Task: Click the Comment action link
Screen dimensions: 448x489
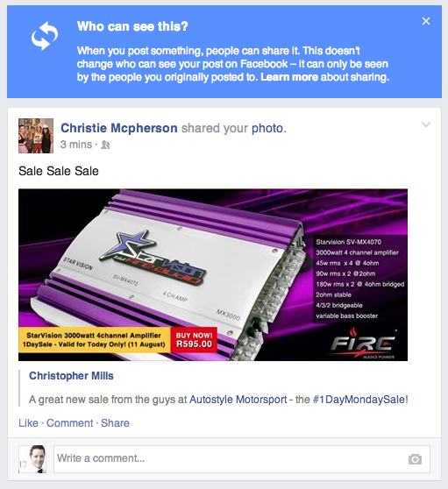Action: (x=69, y=423)
